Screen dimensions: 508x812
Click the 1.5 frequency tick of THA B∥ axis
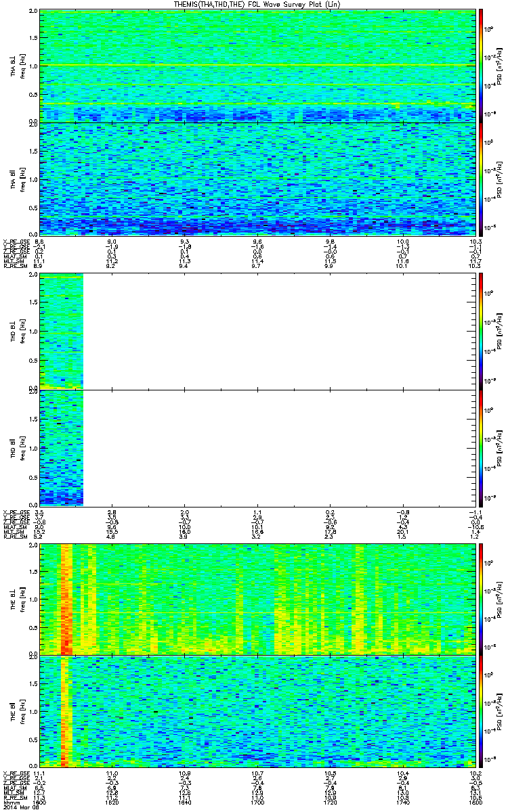click(x=34, y=152)
